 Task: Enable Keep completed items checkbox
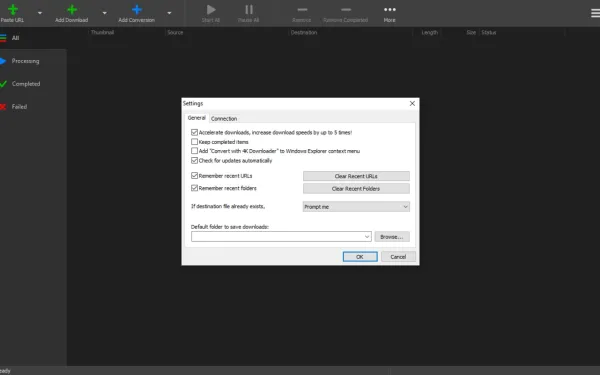coord(194,142)
